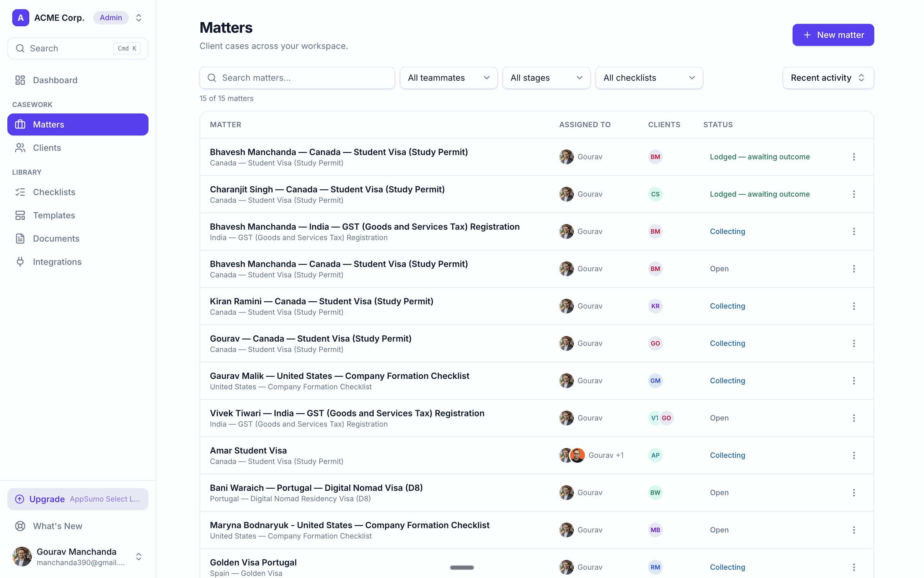Go to Clients in sidebar

(78, 147)
